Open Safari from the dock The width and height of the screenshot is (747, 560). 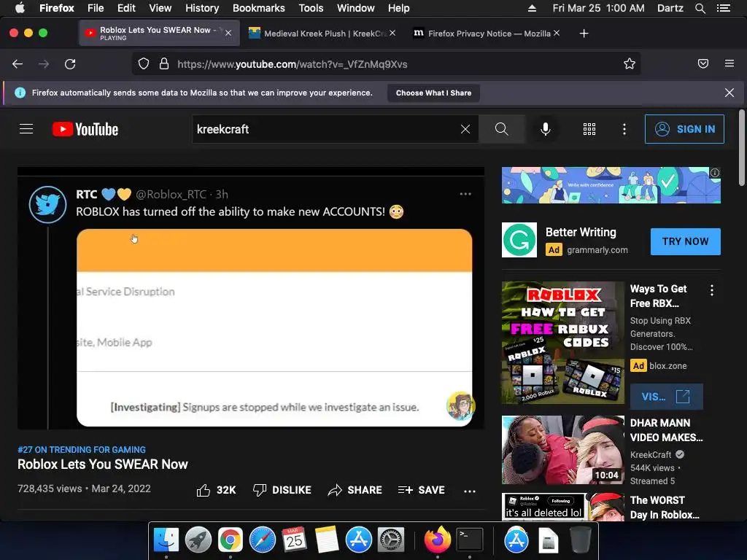click(263, 540)
